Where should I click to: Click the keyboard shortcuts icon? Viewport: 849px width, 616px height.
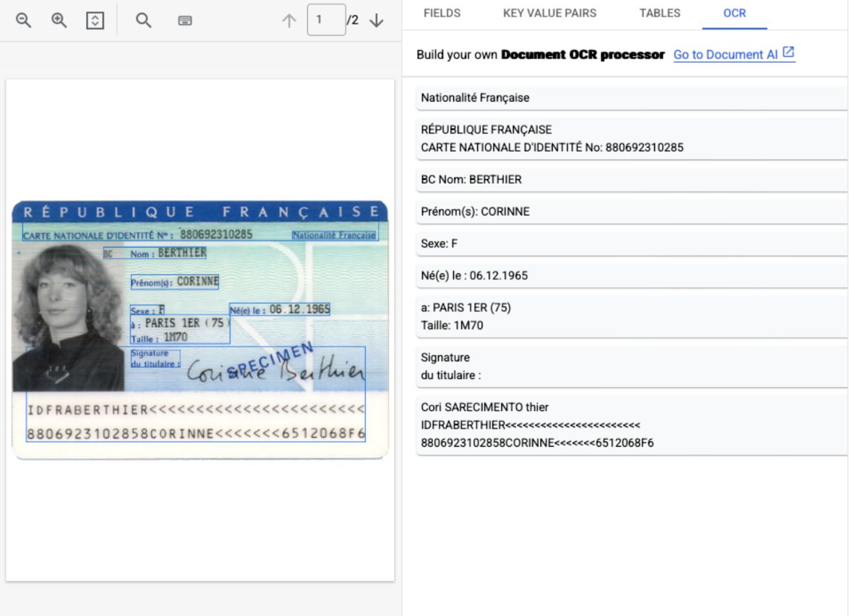tap(185, 21)
